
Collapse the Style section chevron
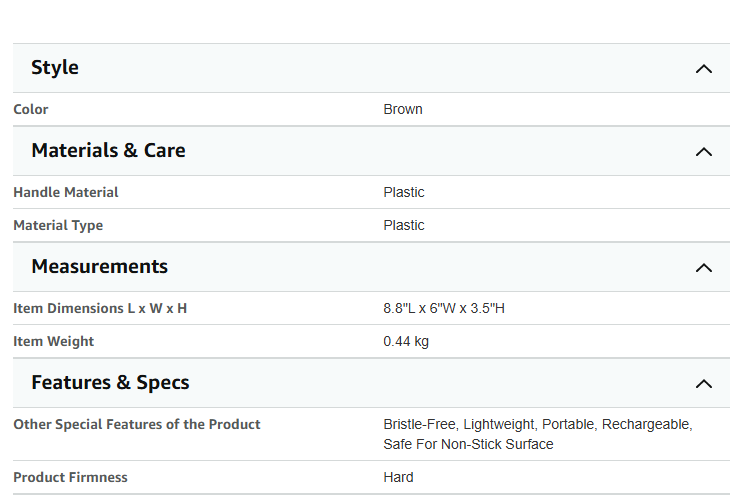tap(704, 69)
